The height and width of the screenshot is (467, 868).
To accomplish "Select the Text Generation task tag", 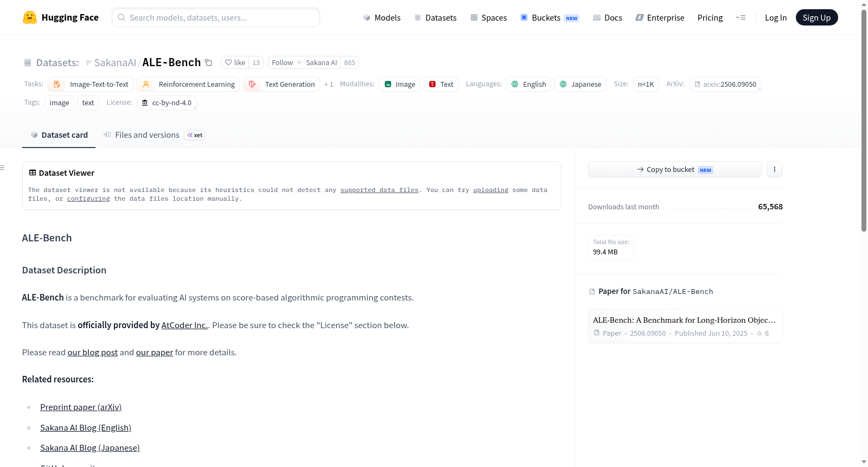I will click(282, 84).
